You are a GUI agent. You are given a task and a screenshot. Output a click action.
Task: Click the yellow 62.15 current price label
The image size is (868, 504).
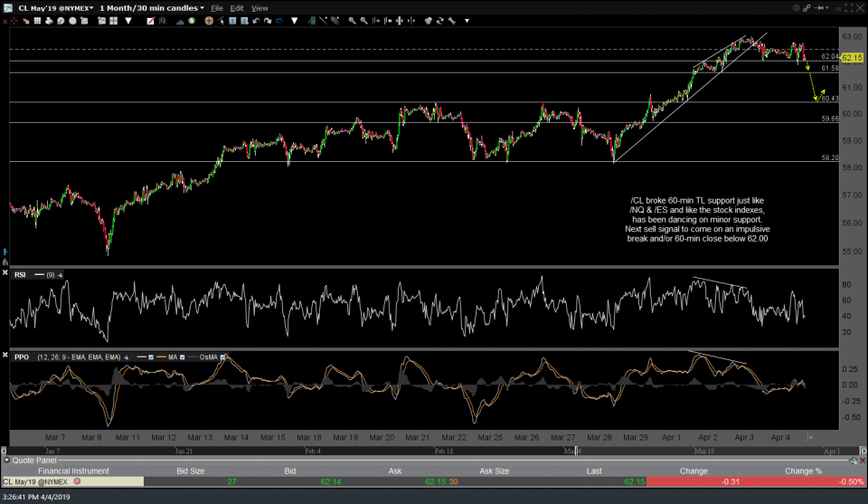[x=852, y=58]
